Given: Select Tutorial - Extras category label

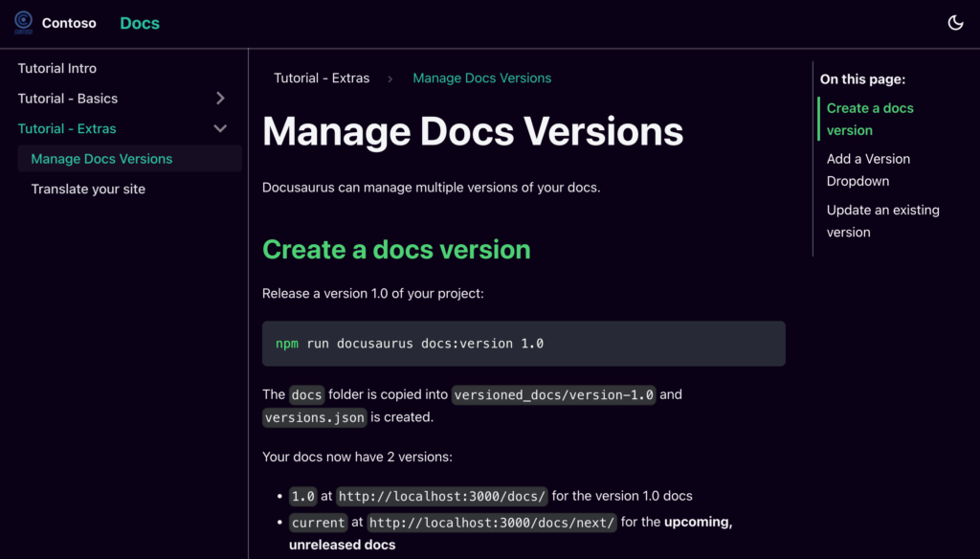Looking at the screenshot, I should (x=67, y=128).
